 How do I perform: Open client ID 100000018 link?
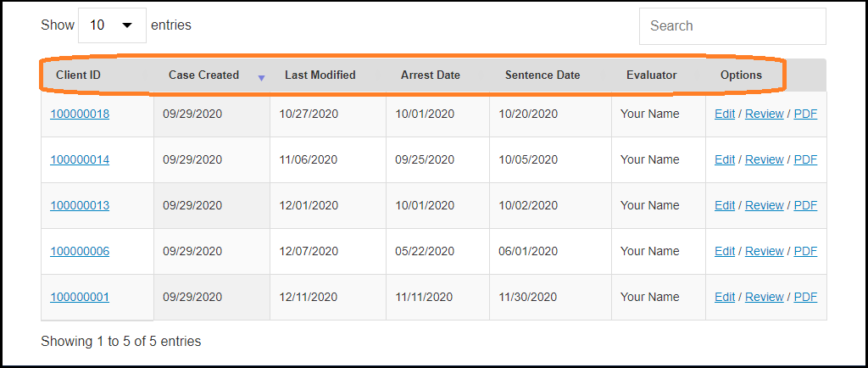[x=80, y=114]
